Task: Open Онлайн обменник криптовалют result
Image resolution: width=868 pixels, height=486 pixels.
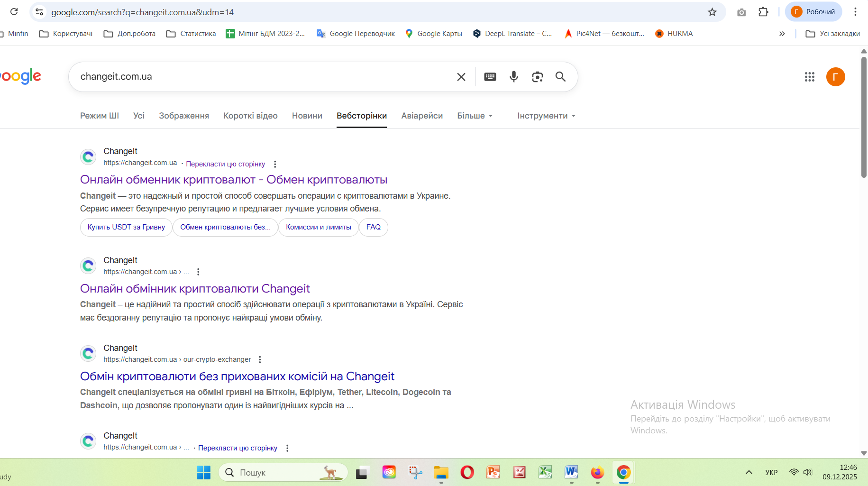Action: pyautogui.click(x=234, y=180)
